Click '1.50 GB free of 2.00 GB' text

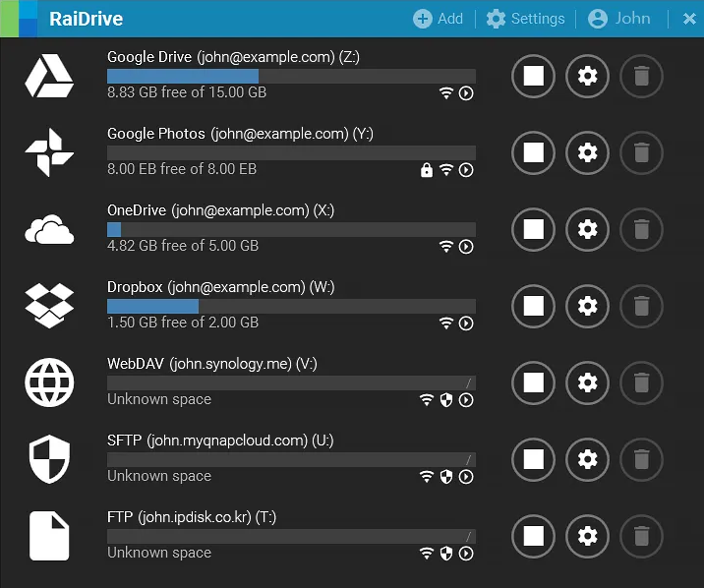(x=183, y=323)
